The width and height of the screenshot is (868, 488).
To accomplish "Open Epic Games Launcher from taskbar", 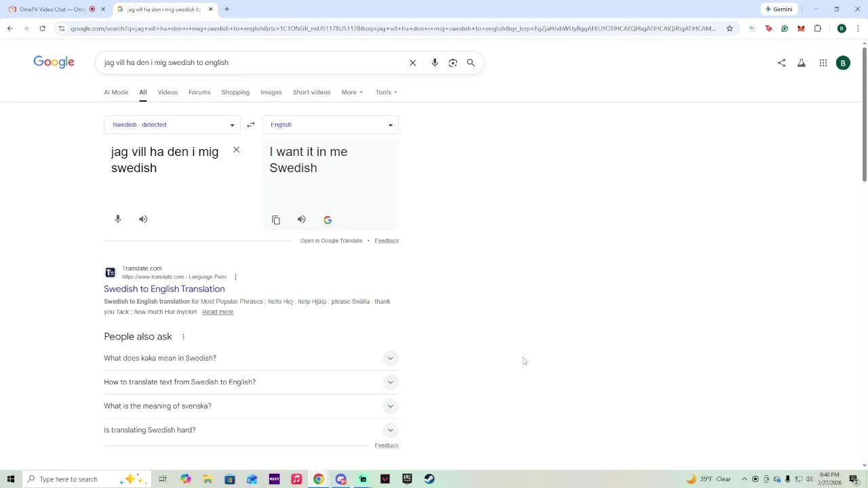I will (407, 479).
